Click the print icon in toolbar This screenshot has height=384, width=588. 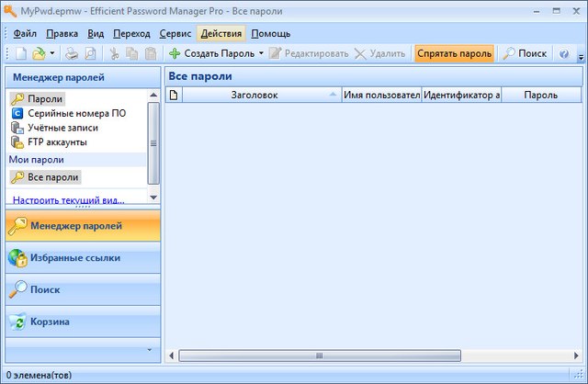71,53
